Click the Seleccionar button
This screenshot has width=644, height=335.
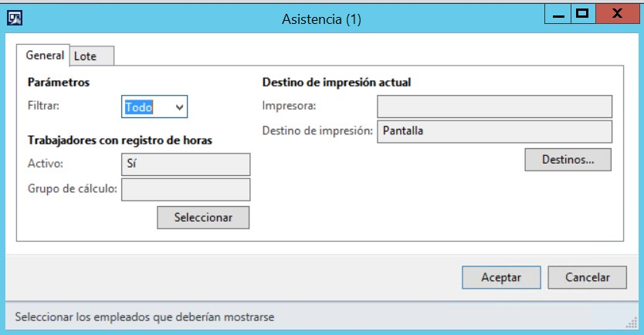click(x=203, y=217)
